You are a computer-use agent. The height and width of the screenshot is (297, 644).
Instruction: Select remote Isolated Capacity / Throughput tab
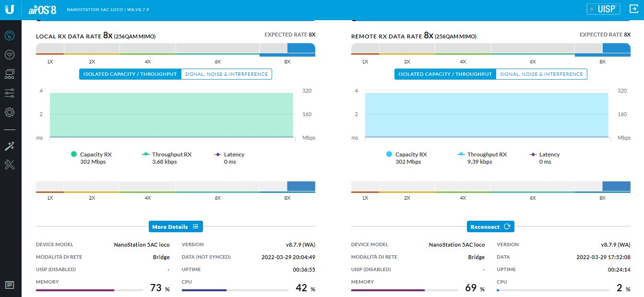[x=445, y=74]
